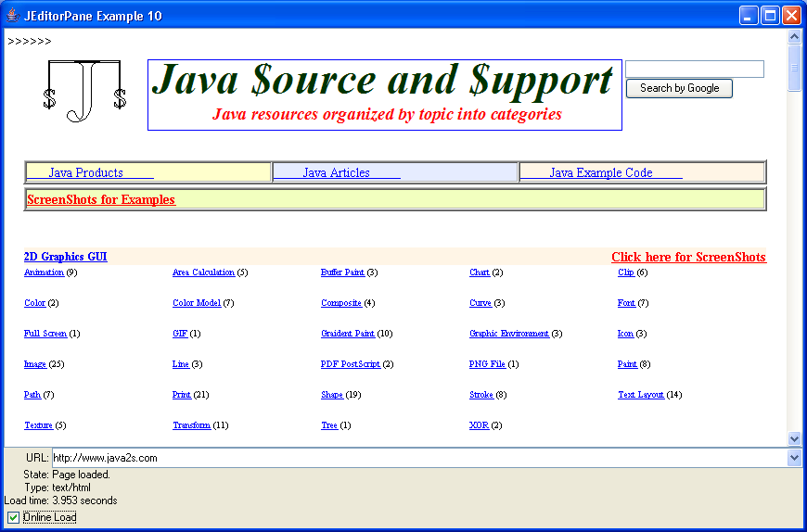The image size is (807, 532).
Task: Click the Java coffee cup title bar icon
Action: click(x=13, y=16)
